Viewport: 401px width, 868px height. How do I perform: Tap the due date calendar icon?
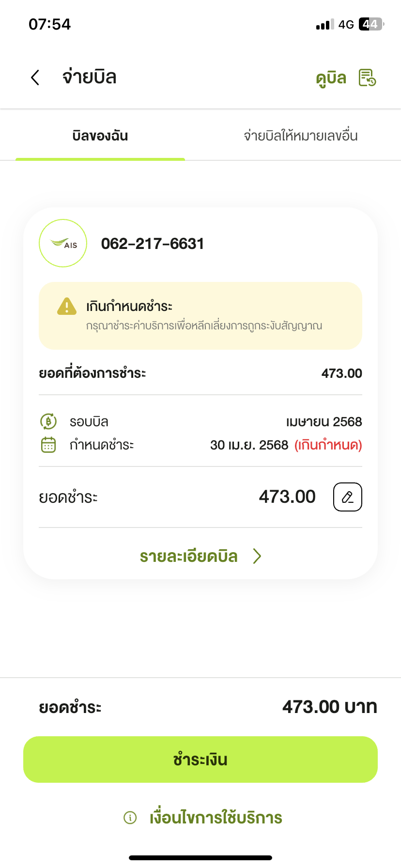click(x=48, y=445)
